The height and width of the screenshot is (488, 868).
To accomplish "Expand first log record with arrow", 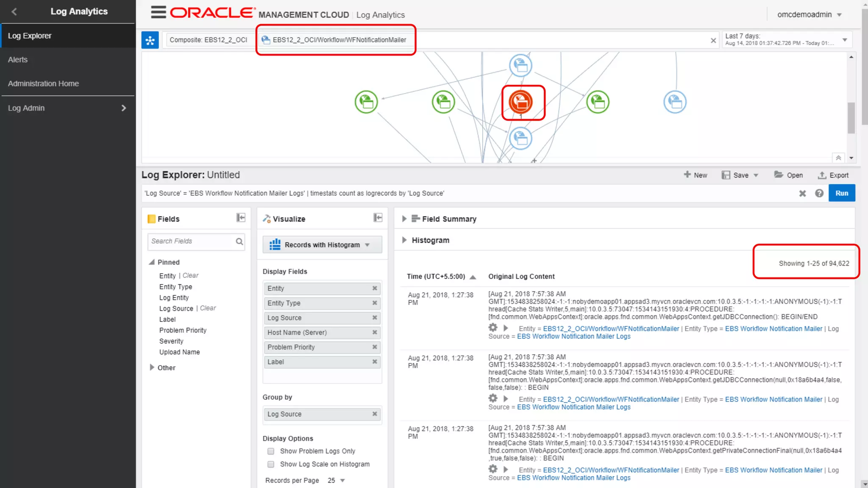I will pos(506,328).
